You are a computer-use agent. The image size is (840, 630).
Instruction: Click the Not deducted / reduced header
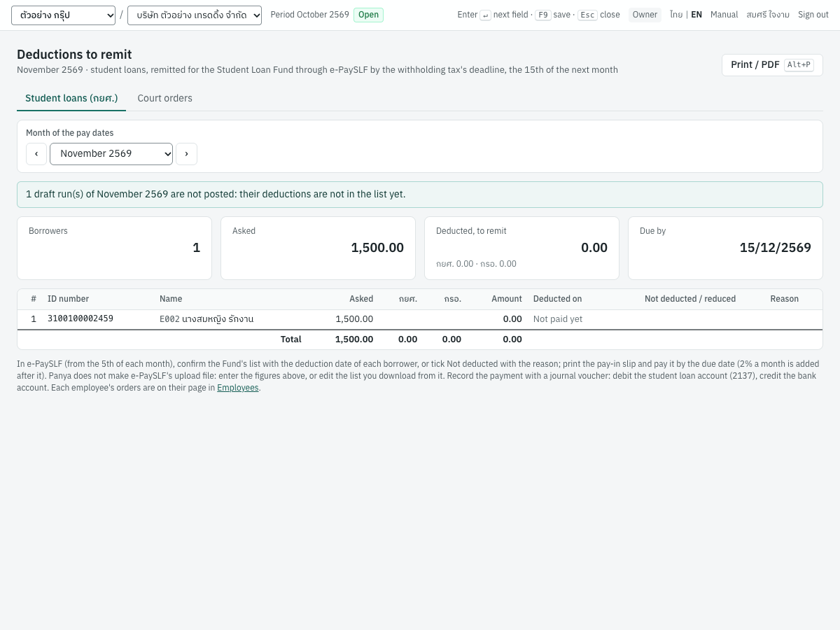[x=690, y=299]
